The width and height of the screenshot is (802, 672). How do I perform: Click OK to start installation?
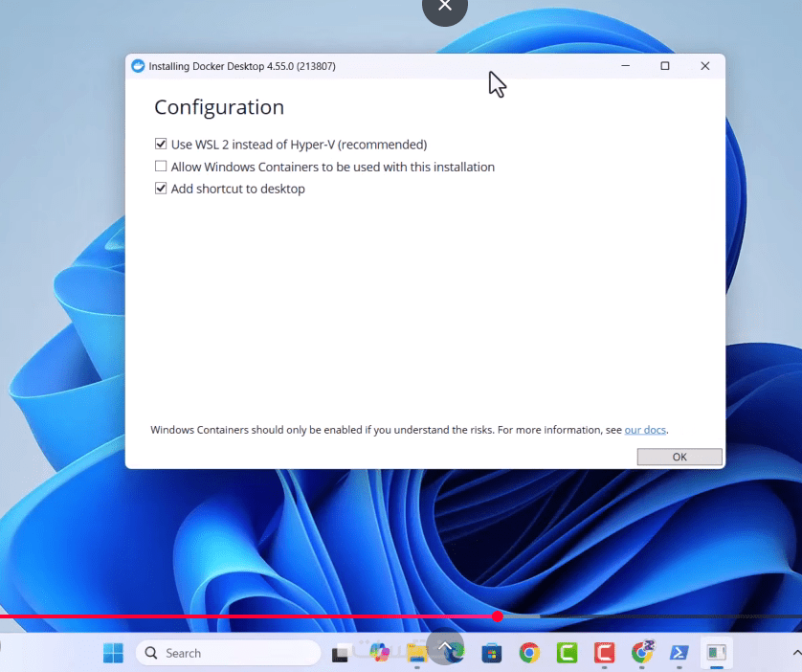pyautogui.click(x=679, y=457)
